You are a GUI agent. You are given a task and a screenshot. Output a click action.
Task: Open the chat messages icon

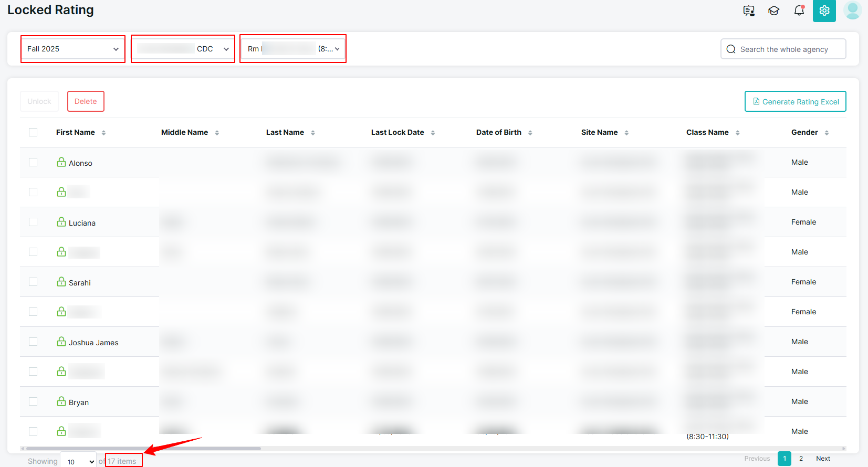(x=749, y=10)
